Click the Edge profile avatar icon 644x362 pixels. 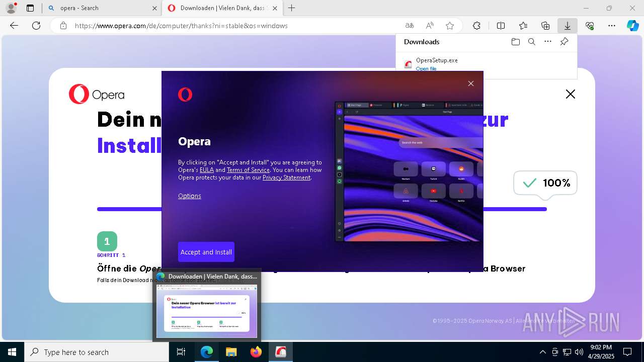11,8
